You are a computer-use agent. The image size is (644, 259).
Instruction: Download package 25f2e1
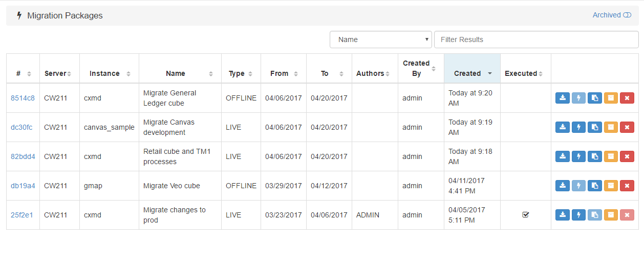(563, 215)
